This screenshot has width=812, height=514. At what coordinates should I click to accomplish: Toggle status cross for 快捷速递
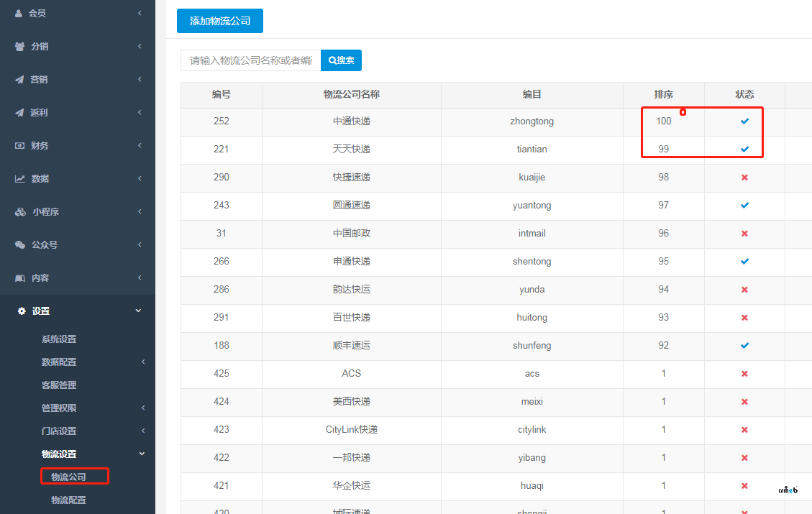(744, 178)
